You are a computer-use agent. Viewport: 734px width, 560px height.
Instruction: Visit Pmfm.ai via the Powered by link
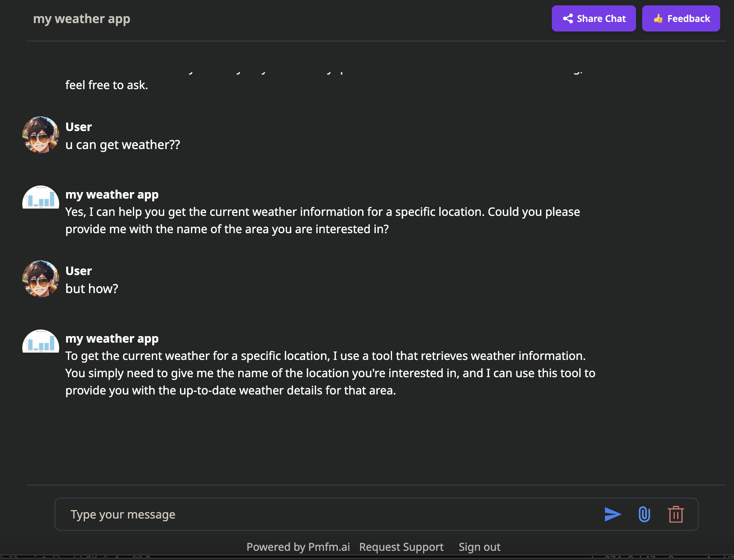pyautogui.click(x=299, y=547)
